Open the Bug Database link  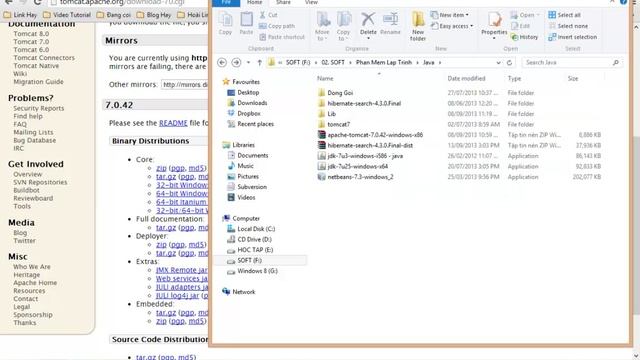pos(35,140)
